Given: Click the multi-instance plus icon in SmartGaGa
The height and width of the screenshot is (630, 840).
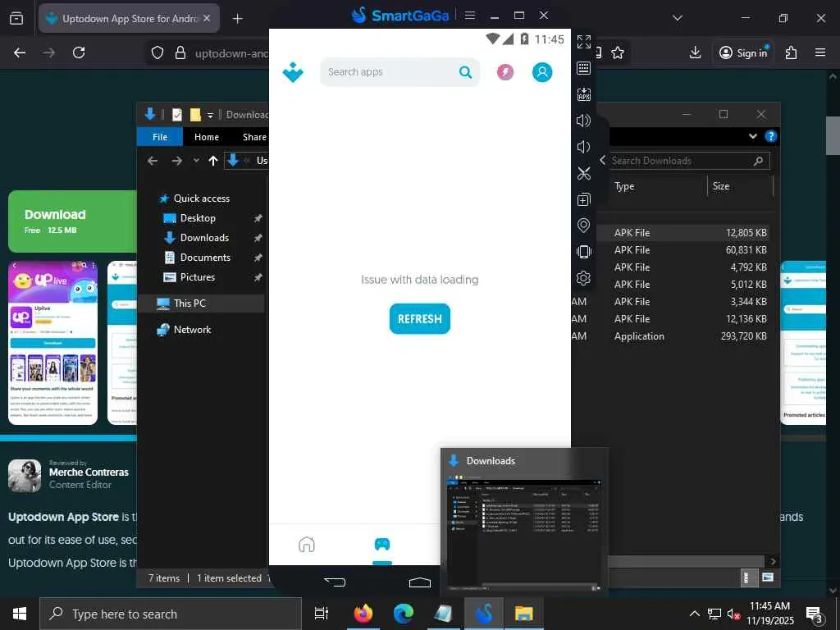Looking at the screenshot, I should pos(583,199).
